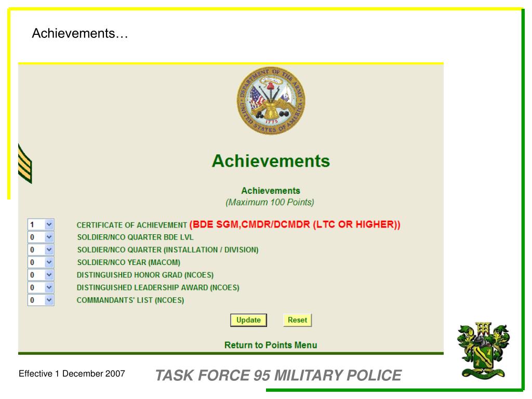Screen dimensions: 532x399
Task: Select the SOLDIER/NCO QUARTER BDE LVL label
Action: tap(135, 237)
